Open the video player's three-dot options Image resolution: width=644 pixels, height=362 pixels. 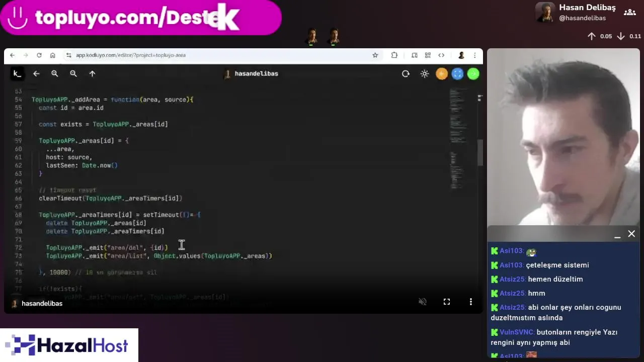point(471,302)
